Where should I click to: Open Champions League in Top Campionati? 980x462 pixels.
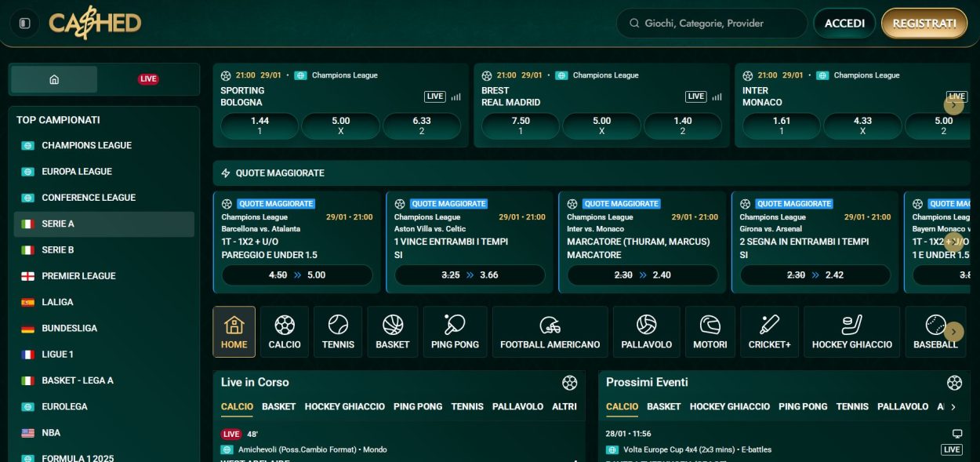104,145
